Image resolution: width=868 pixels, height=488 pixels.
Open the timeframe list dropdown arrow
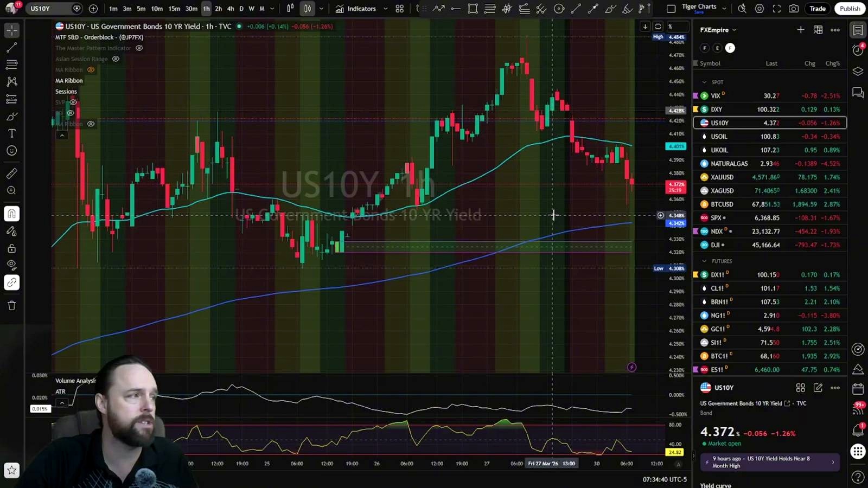(272, 9)
